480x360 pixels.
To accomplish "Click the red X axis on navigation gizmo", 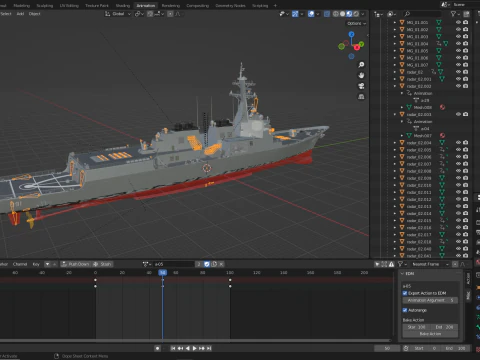I will (357, 47).
